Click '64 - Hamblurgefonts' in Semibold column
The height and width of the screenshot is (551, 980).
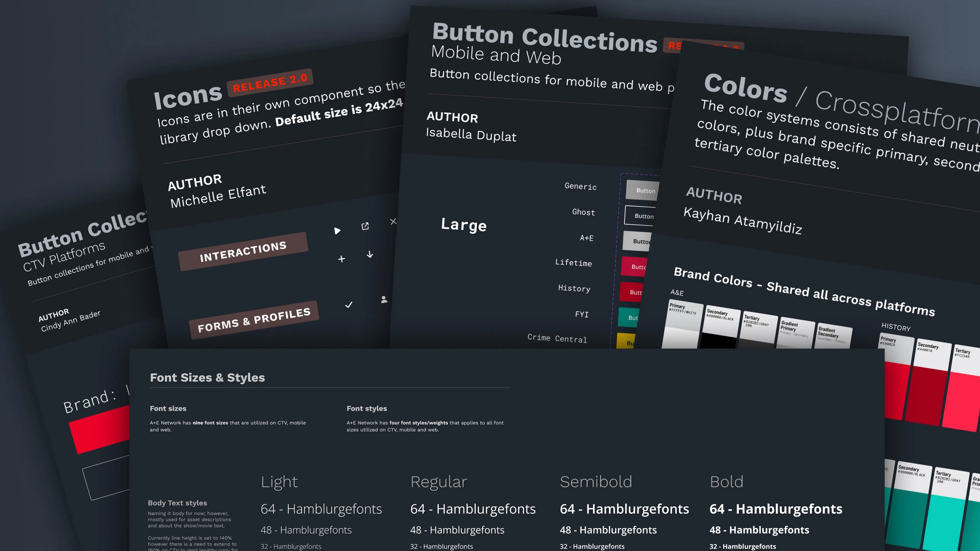coord(624,509)
